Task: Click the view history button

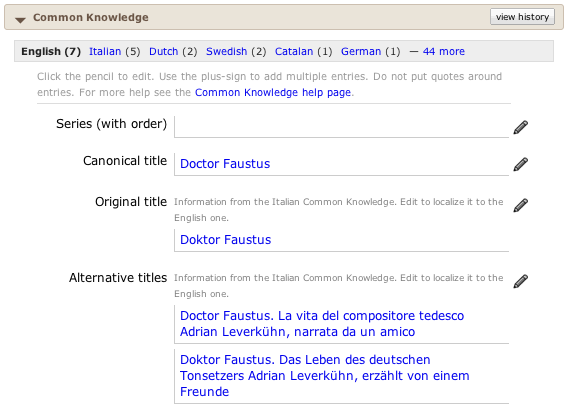Action: tap(522, 17)
